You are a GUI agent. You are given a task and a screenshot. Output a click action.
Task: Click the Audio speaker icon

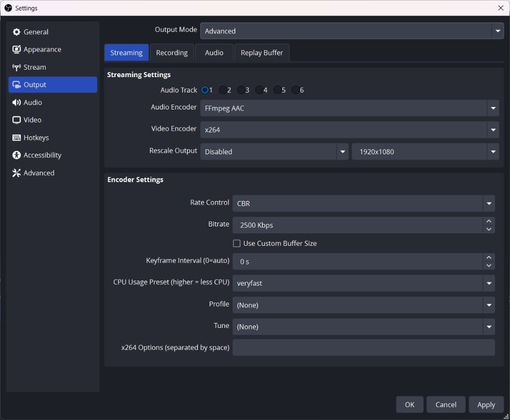[16, 103]
